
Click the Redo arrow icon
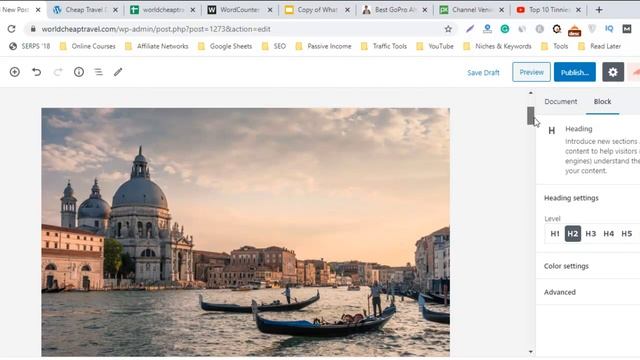58,72
